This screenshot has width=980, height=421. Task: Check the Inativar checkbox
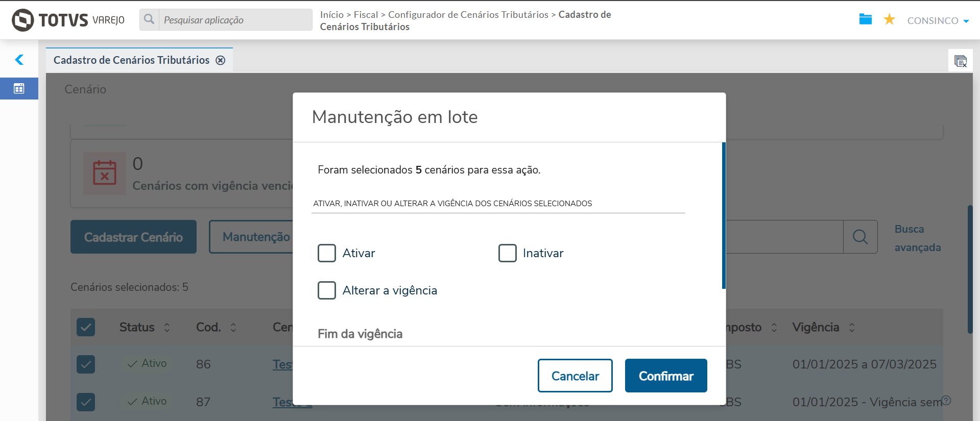507,253
